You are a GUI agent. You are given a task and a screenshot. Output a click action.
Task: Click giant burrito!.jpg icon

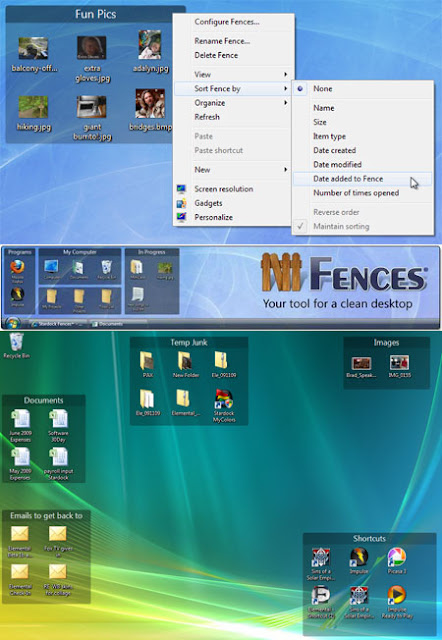pyautogui.click(x=91, y=107)
